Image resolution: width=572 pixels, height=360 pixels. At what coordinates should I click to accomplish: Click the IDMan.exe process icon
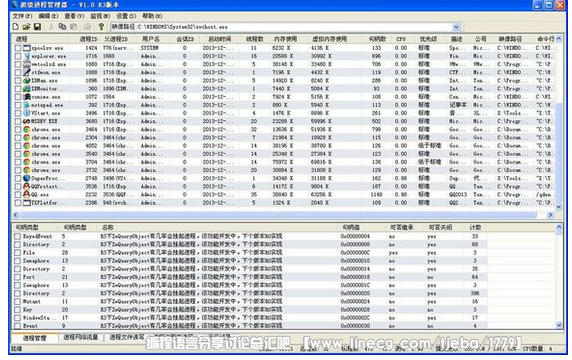[27, 81]
